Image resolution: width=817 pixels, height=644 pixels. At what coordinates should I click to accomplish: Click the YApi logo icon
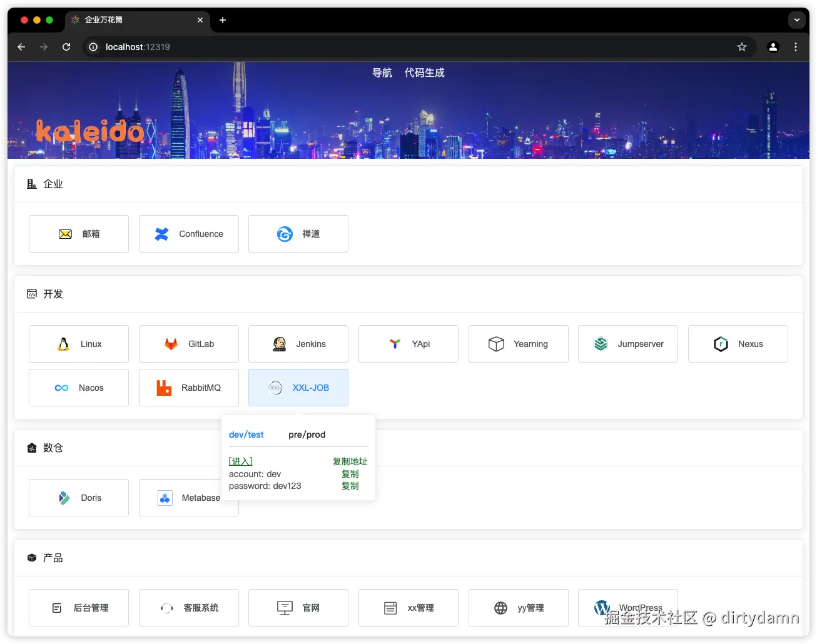[x=395, y=344]
